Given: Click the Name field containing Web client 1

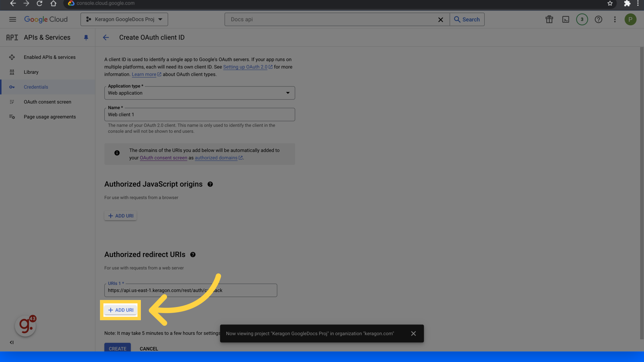Looking at the screenshot, I should click(200, 115).
